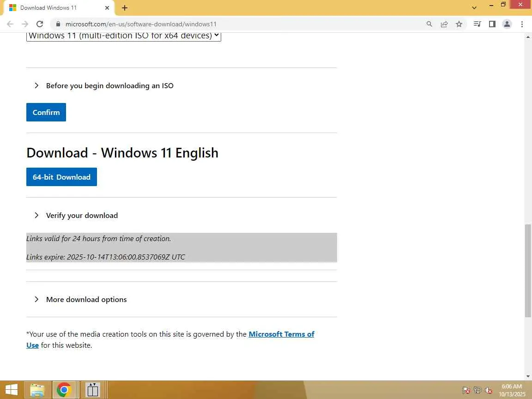Open the Windows Start button

[x=11, y=390]
